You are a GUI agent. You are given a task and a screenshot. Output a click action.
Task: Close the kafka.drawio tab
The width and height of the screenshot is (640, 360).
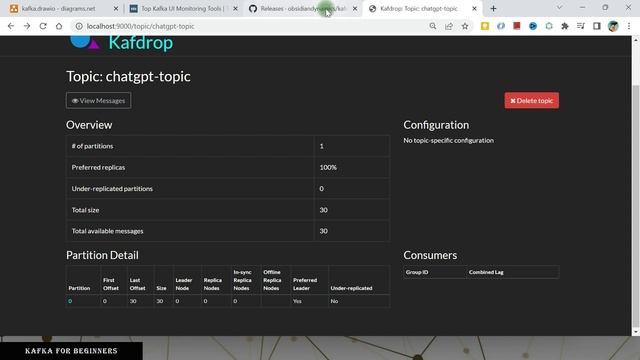click(116, 9)
